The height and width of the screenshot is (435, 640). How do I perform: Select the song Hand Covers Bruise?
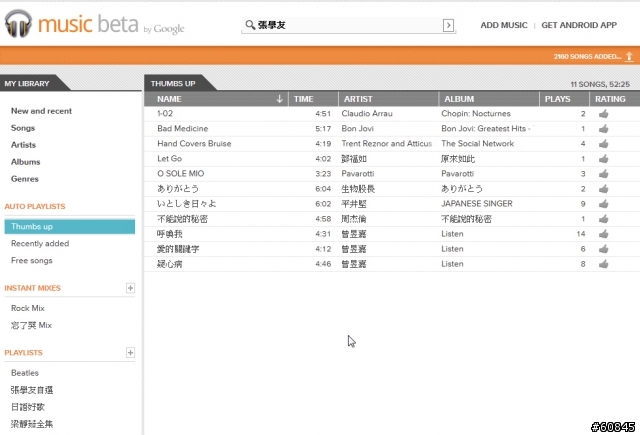pos(194,144)
